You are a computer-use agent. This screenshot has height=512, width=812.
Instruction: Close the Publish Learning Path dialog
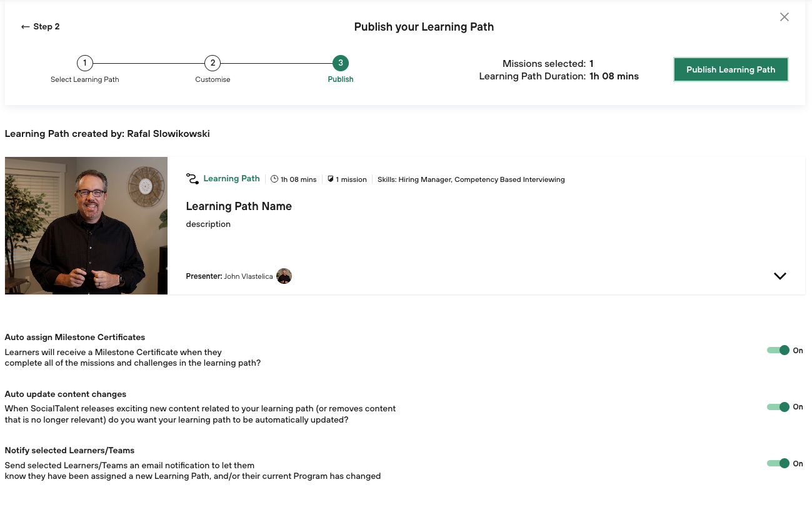784,18
